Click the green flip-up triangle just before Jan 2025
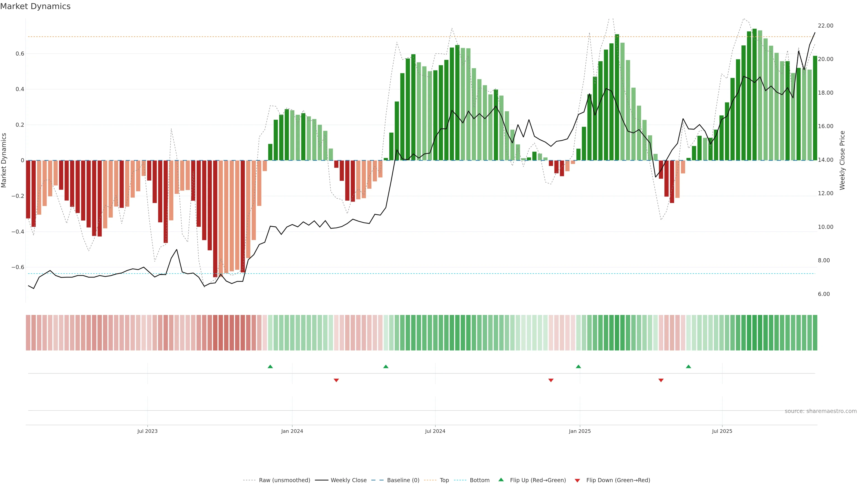 tap(578, 366)
